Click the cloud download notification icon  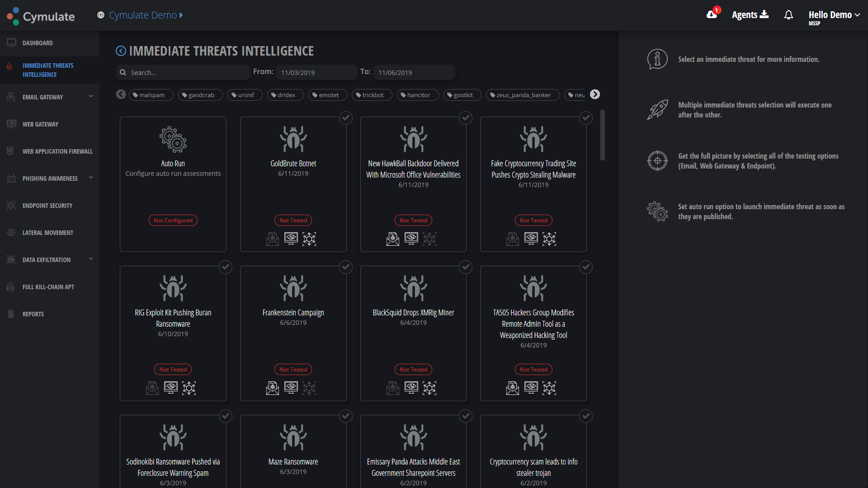[x=712, y=14]
